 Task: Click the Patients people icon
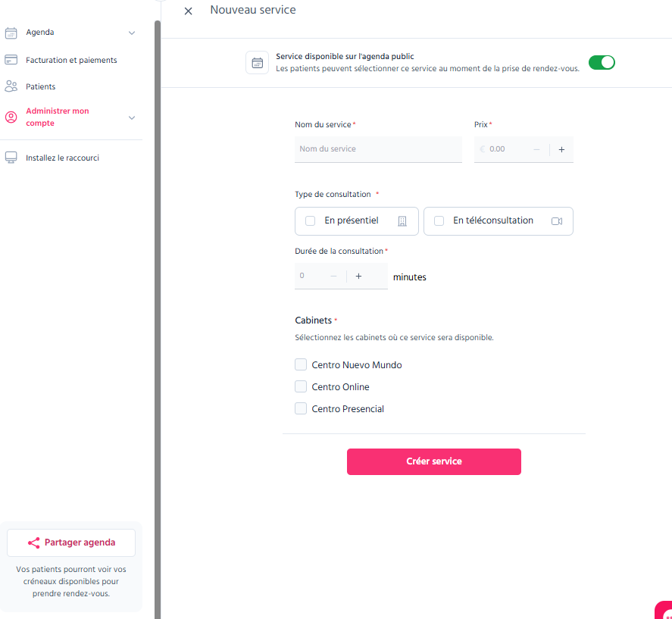point(11,86)
